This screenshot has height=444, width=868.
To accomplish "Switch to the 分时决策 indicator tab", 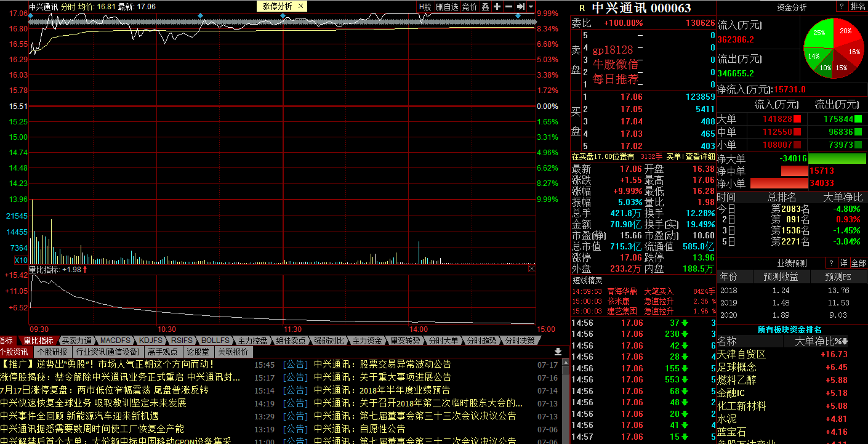I will tap(519, 341).
